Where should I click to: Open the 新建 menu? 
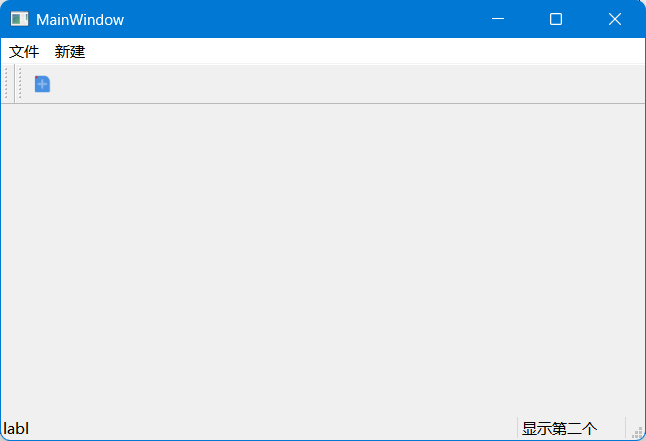[70, 52]
